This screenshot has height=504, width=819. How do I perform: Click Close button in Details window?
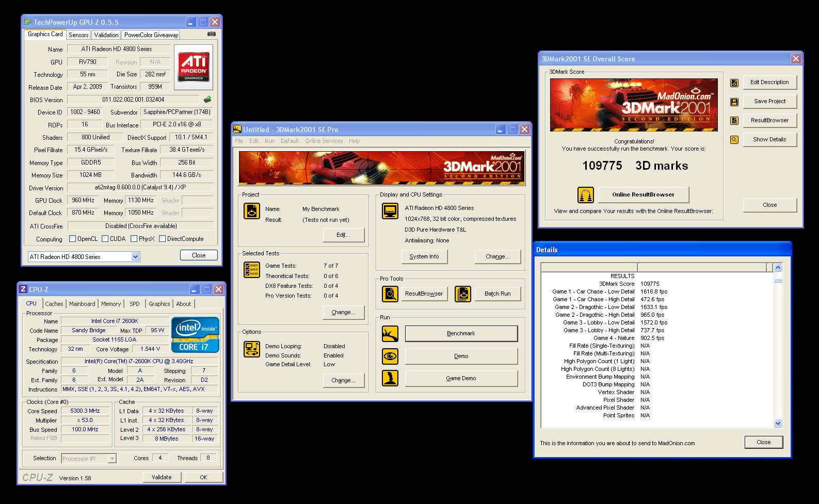[x=764, y=443]
